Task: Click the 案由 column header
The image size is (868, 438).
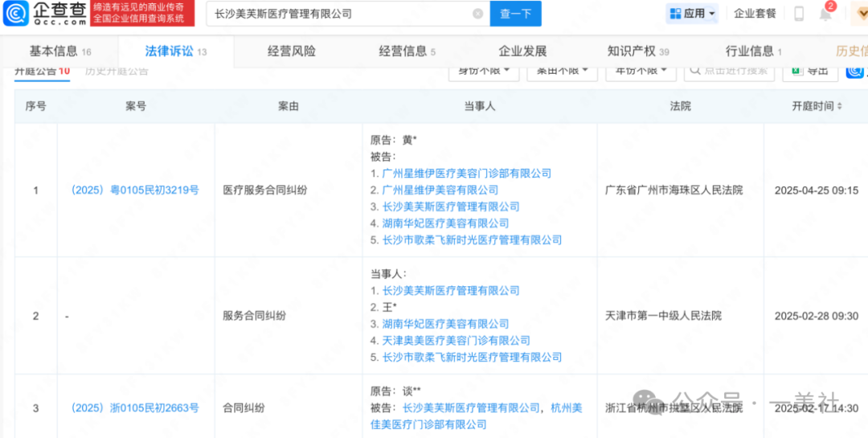Action: coord(289,106)
